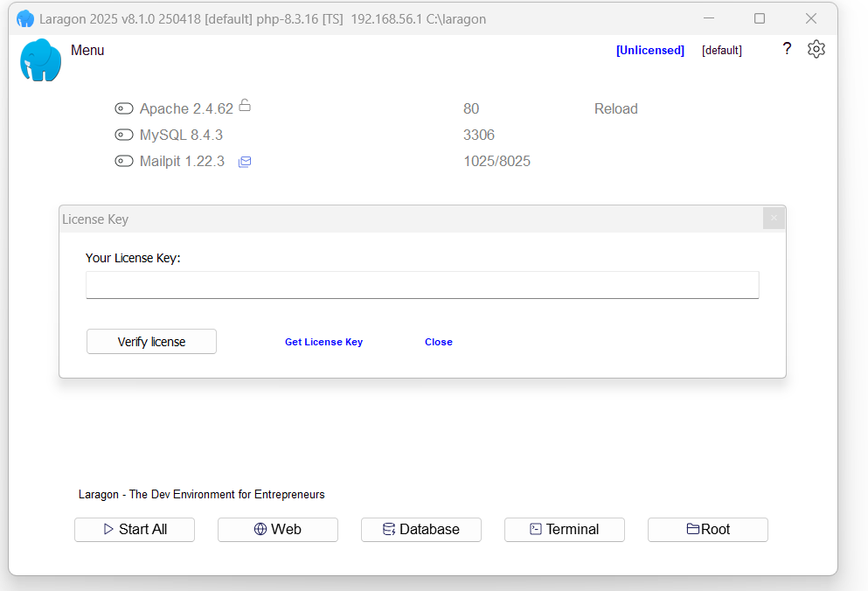The image size is (868, 591).
Task: Click the question mark help icon
Action: (787, 49)
